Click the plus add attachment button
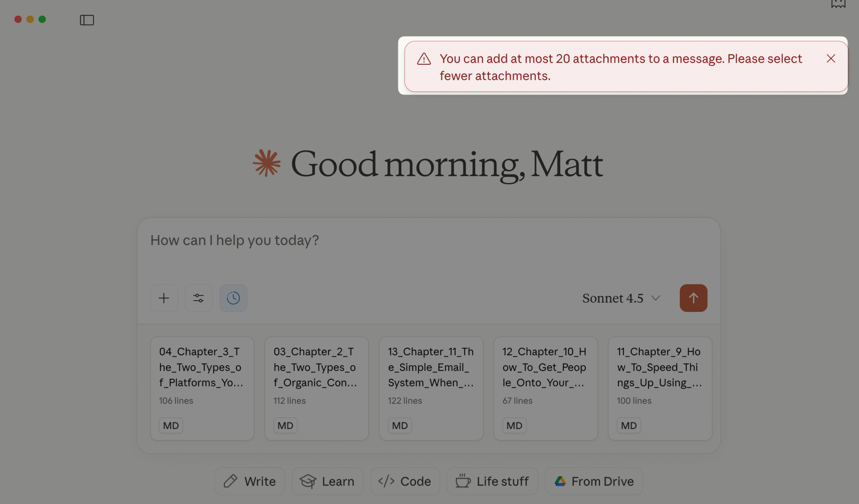 click(x=164, y=298)
